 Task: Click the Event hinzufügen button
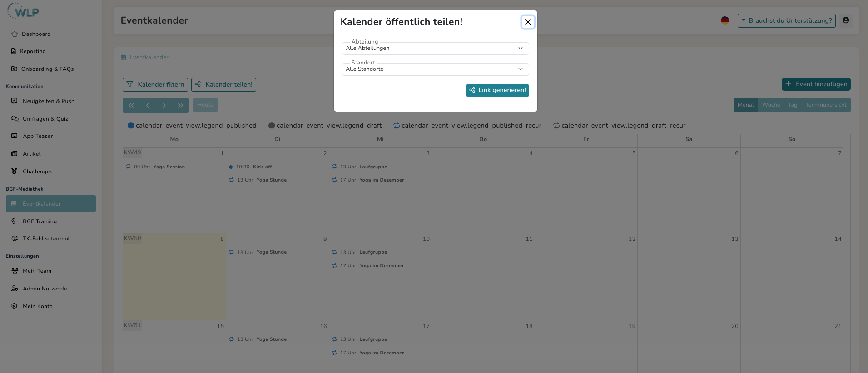[x=816, y=84]
